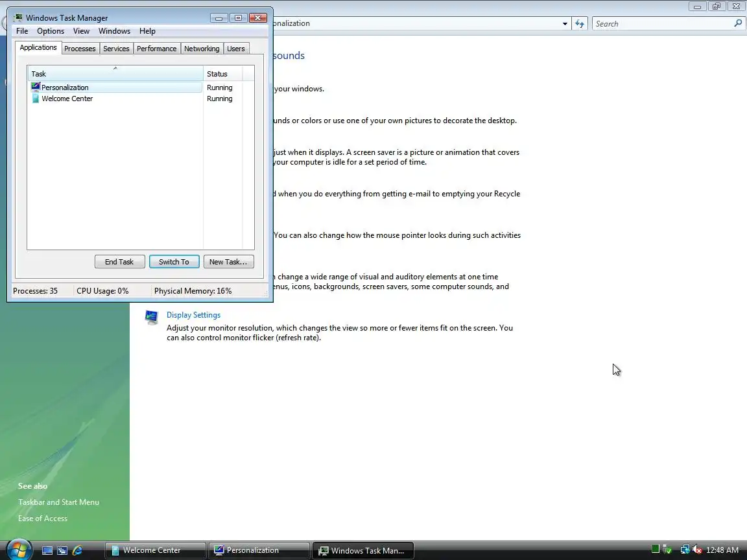Minimize the Windows Task Manager window
This screenshot has width=747, height=560.
pyautogui.click(x=219, y=18)
